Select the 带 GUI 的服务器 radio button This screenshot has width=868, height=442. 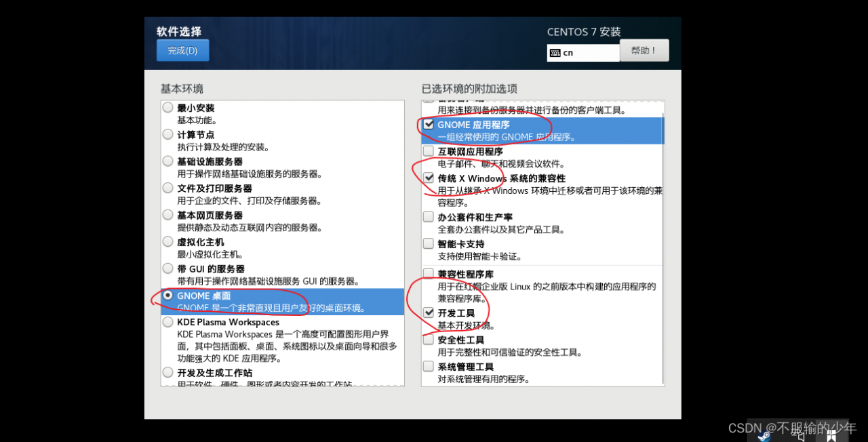[168, 268]
